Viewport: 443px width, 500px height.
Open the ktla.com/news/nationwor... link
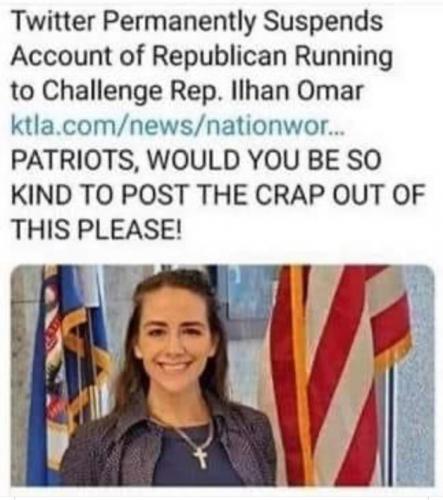178,127
